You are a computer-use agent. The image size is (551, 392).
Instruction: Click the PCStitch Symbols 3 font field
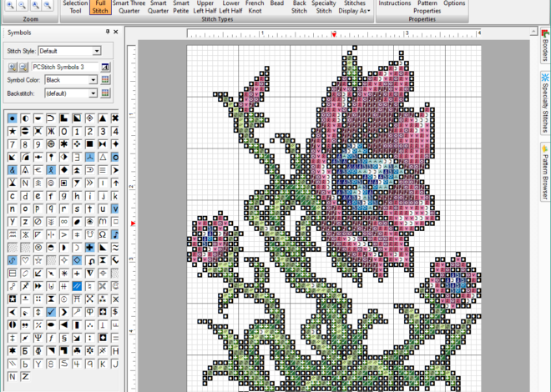coord(65,67)
